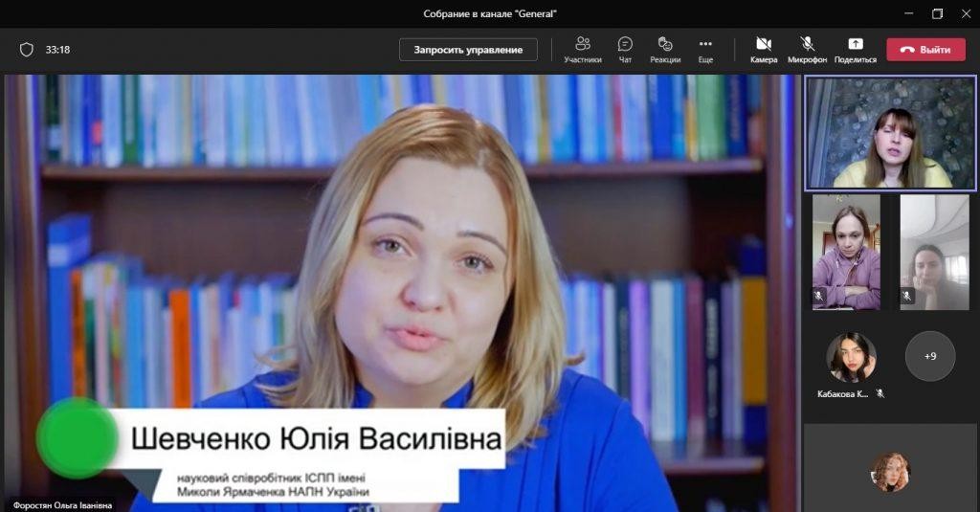
Task: Click the muted mic icon on white background video
Action: (x=907, y=295)
